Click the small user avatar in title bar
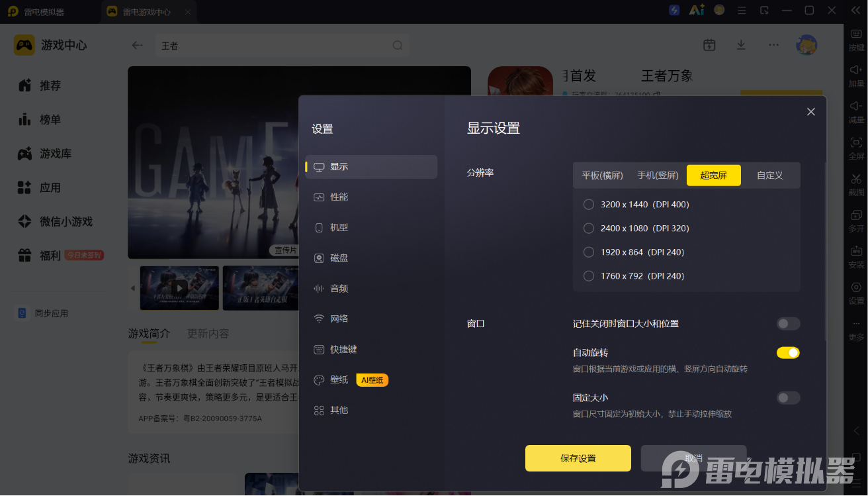This screenshot has width=868, height=496. [x=719, y=10]
